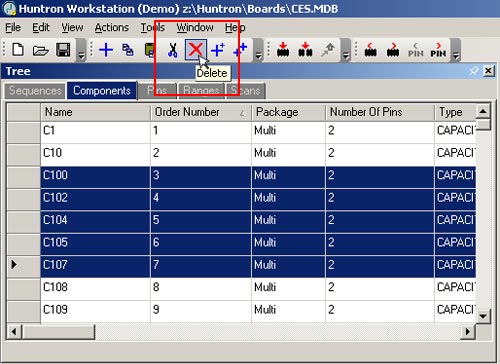This screenshot has width=500, height=364.
Task: Open navigation toolbar options dropdown after PIN
Action: point(456,51)
